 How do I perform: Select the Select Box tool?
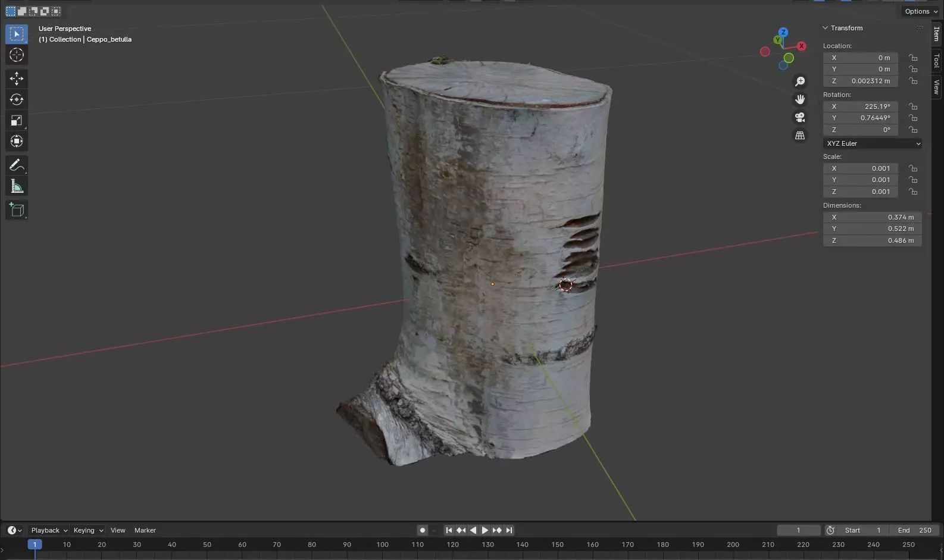(x=17, y=34)
